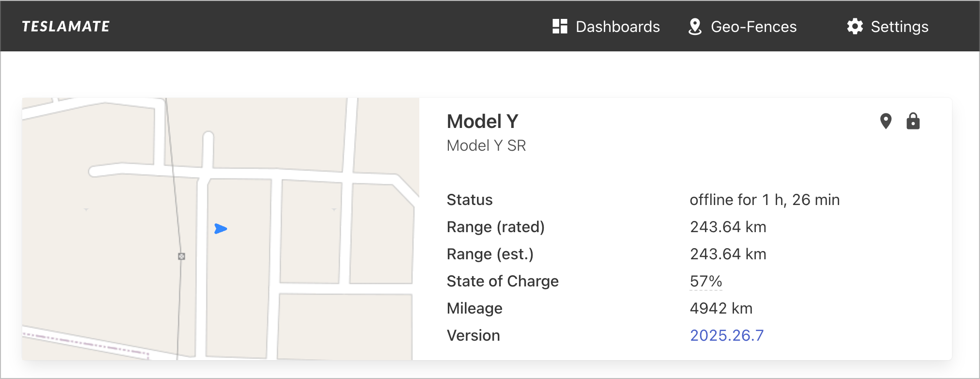Click the small square marker on the map
Screen dimensions: 980x379
click(x=182, y=256)
